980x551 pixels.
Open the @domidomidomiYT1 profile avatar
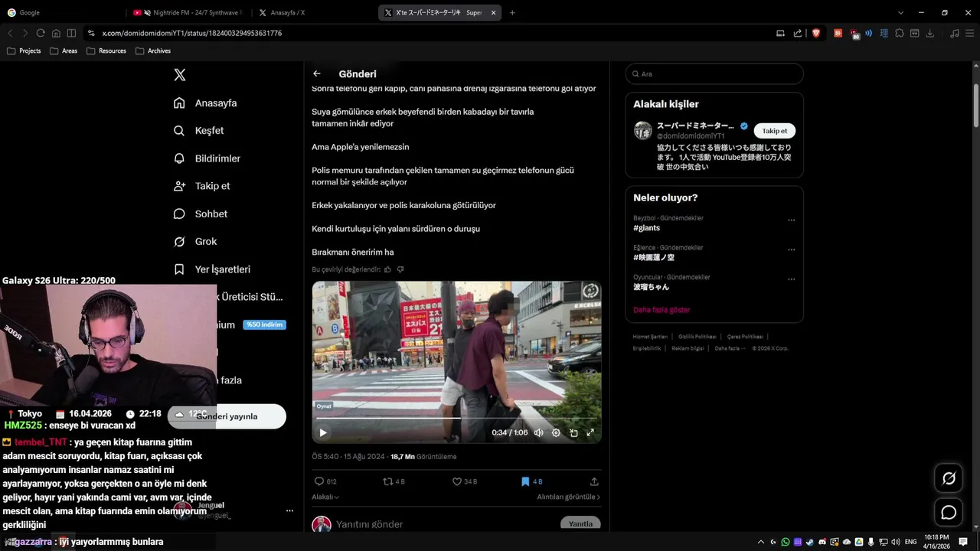[642, 130]
